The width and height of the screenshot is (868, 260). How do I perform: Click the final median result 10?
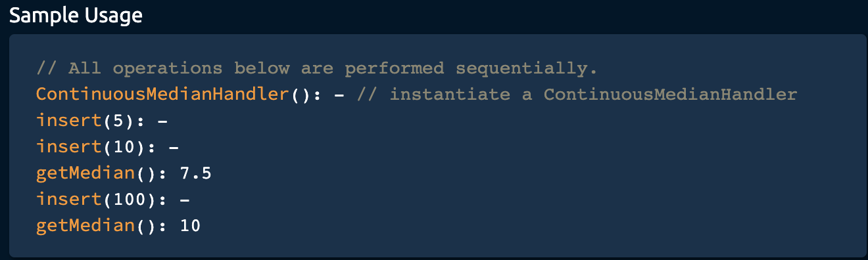[x=190, y=226]
